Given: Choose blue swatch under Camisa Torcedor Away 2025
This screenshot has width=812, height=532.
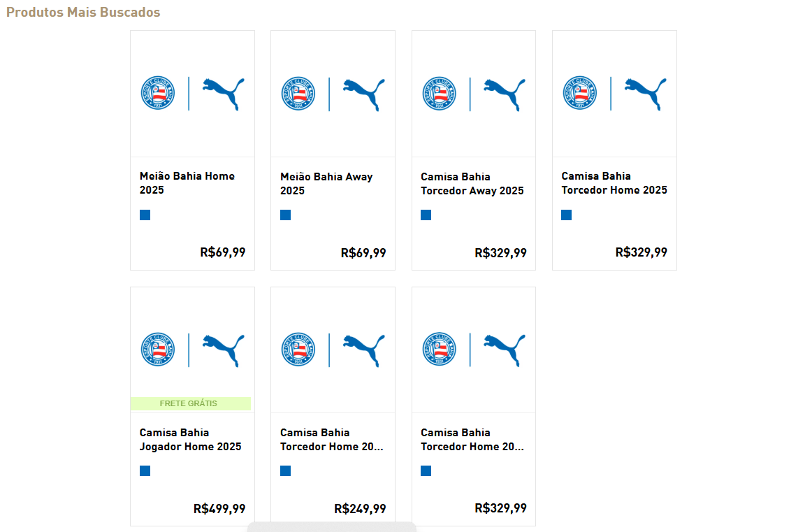Looking at the screenshot, I should pos(426,215).
